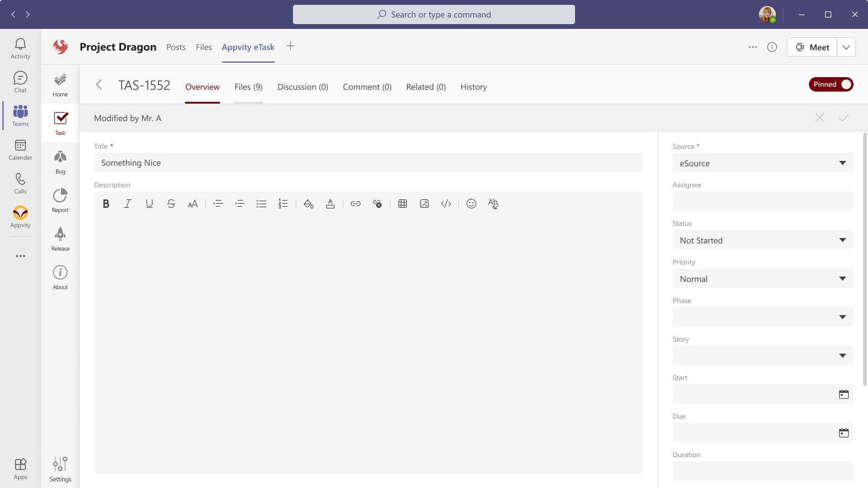Click the Title field containing Something Nice
This screenshot has width=868, height=488.
pyautogui.click(x=368, y=163)
